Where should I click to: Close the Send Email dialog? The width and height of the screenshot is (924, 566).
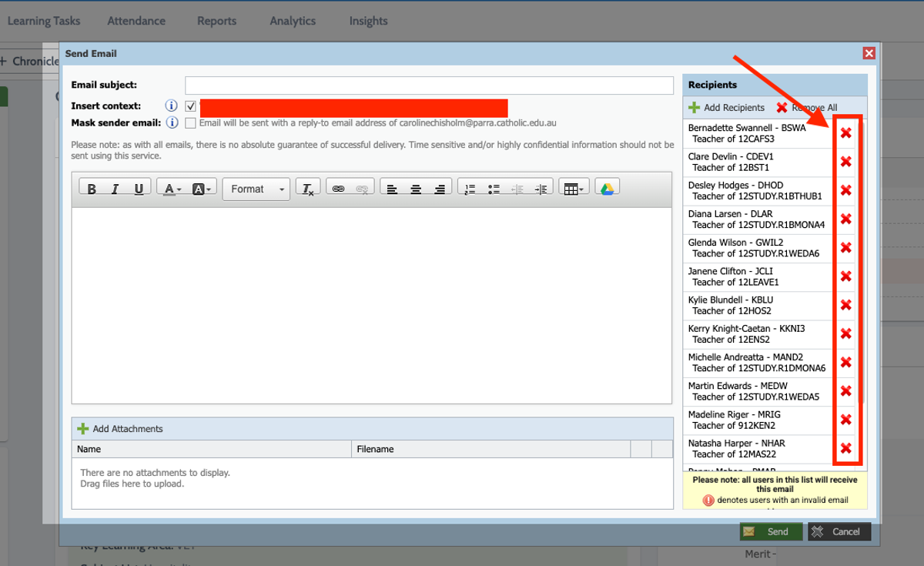pyautogui.click(x=869, y=53)
